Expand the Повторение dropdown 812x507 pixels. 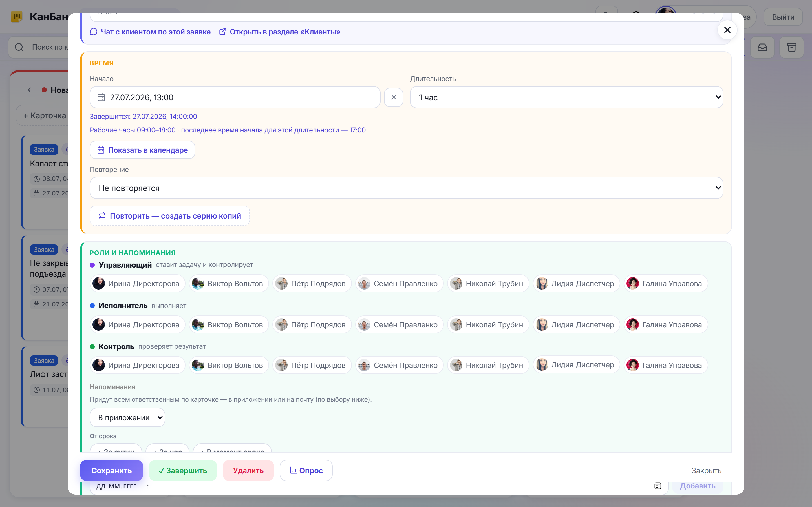406,188
